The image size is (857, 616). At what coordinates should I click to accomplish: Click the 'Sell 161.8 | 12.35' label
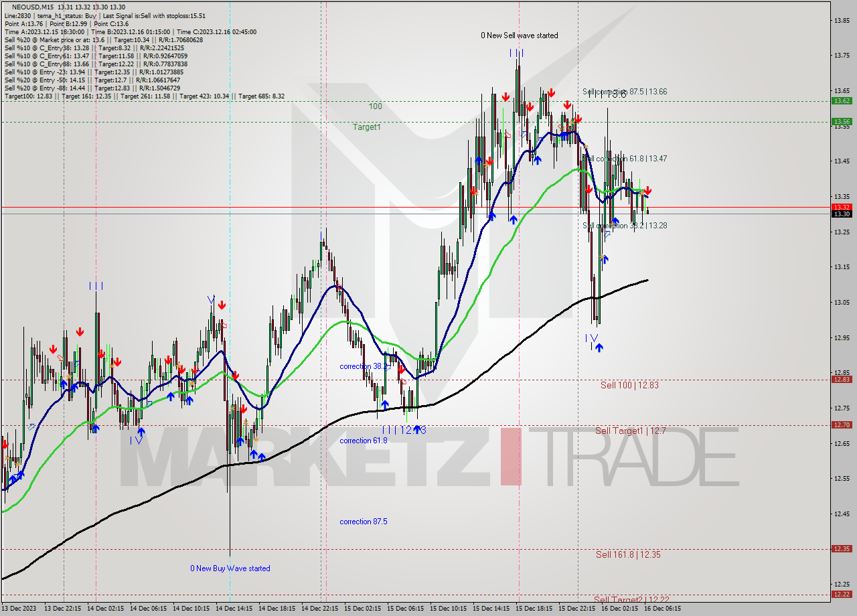[629, 554]
